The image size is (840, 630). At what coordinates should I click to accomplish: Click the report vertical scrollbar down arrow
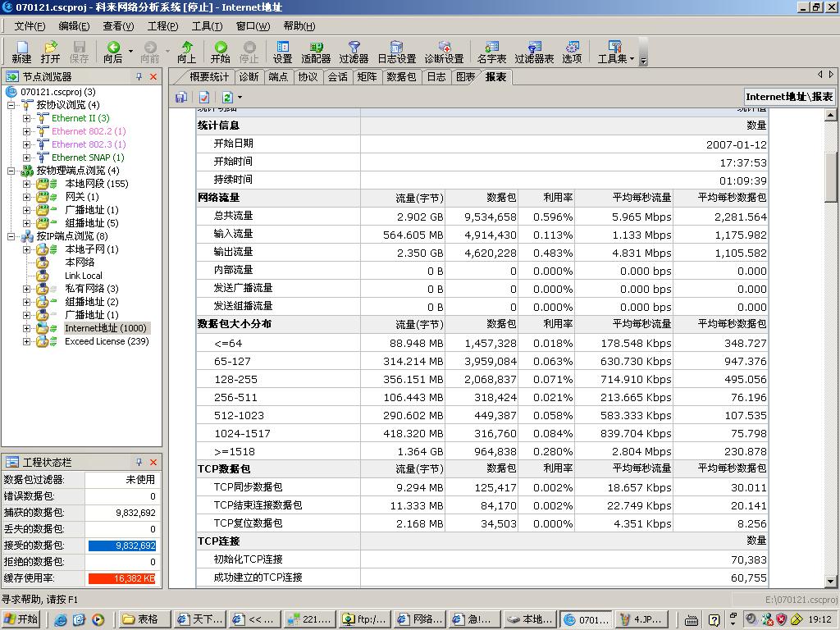830,581
